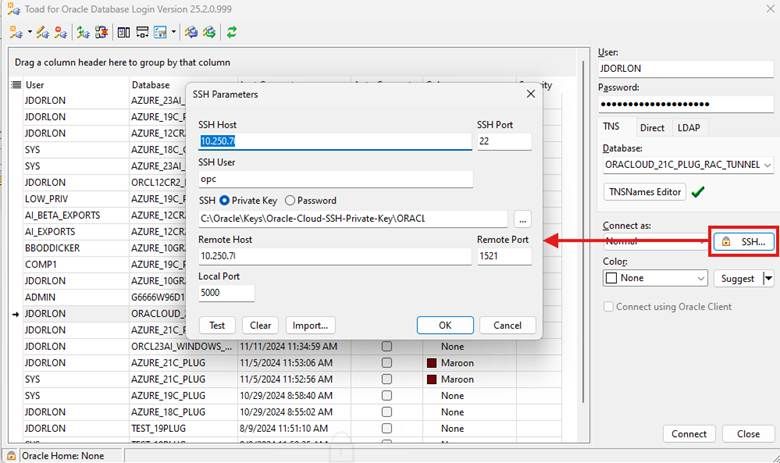
Task: Tick the Connect using Oracle Client checkbox
Action: coord(608,307)
